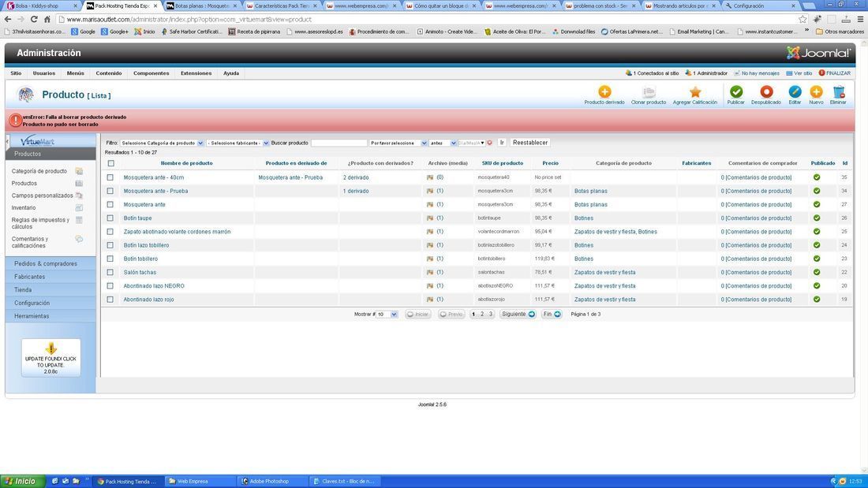
Task: Sort by Nombre de producto column
Action: 186,163
